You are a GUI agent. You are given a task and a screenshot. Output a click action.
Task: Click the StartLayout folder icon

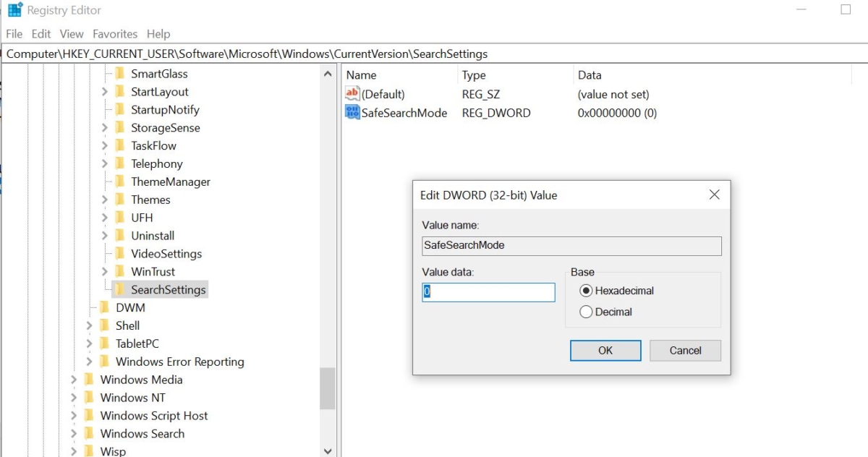tap(120, 91)
